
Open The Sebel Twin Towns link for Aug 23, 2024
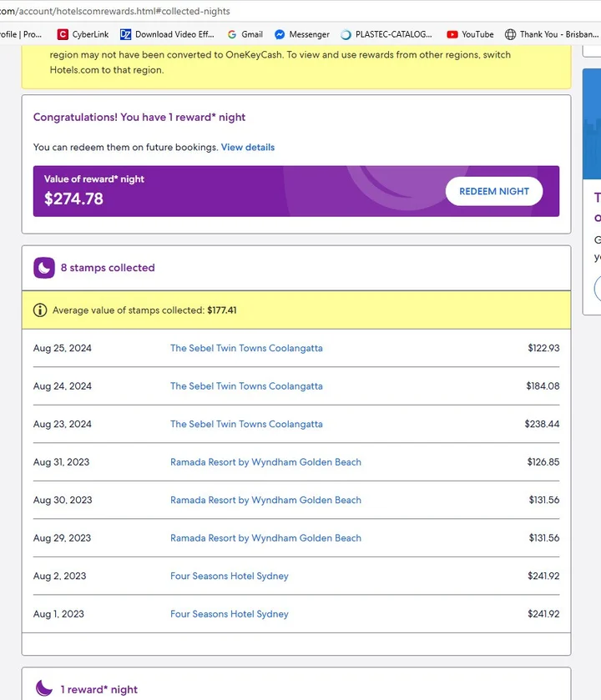click(x=246, y=424)
